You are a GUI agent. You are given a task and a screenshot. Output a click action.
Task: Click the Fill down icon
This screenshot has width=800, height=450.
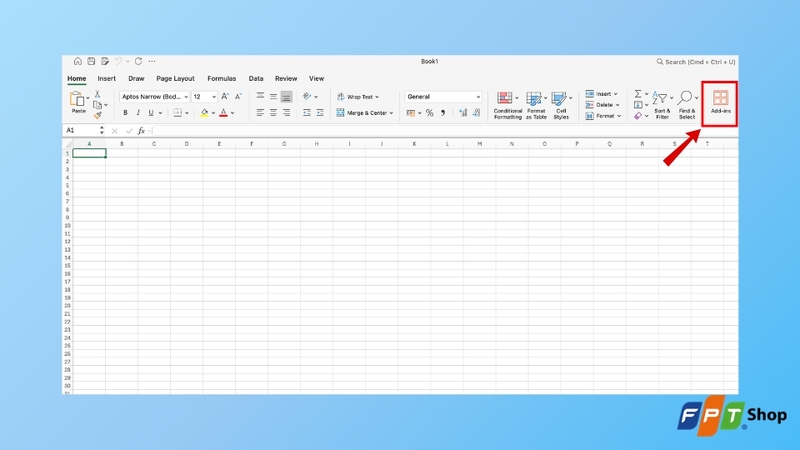click(x=638, y=105)
